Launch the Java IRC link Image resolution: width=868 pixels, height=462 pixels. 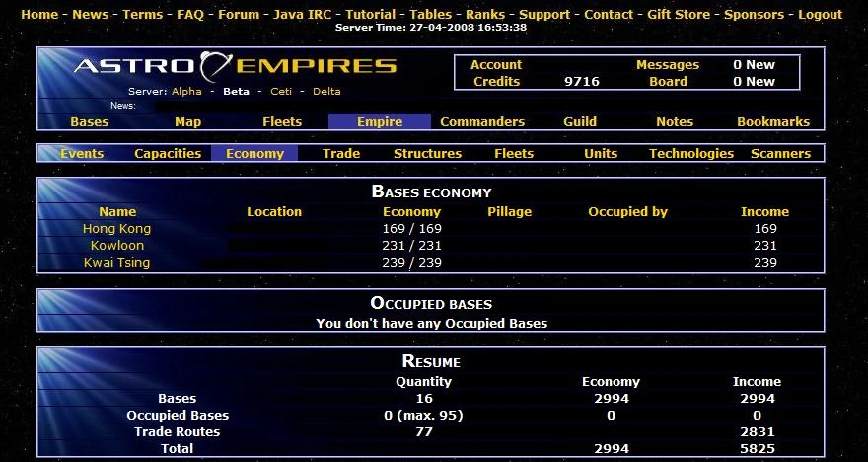click(302, 15)
